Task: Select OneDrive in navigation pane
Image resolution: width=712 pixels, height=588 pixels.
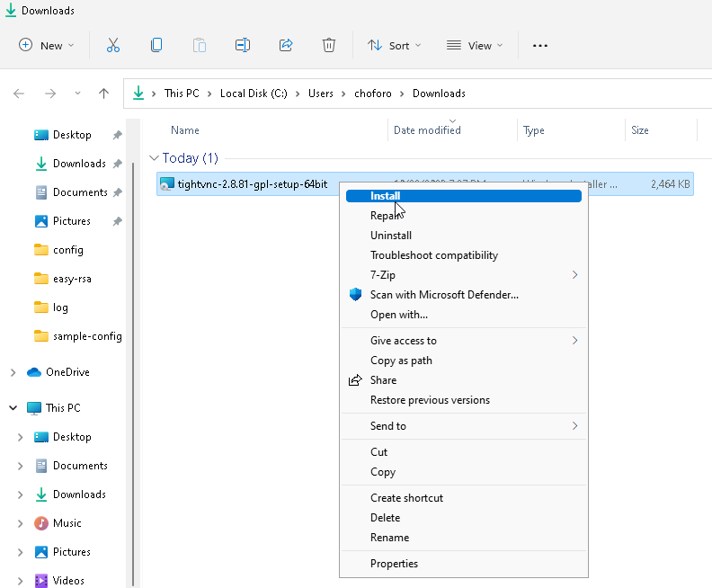Action: [67, 372]
